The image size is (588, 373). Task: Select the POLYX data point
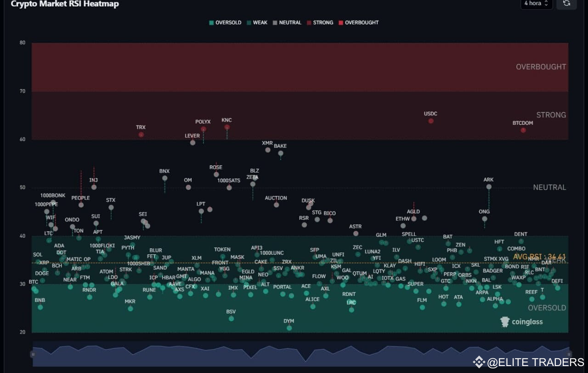(x=204, y=129)
